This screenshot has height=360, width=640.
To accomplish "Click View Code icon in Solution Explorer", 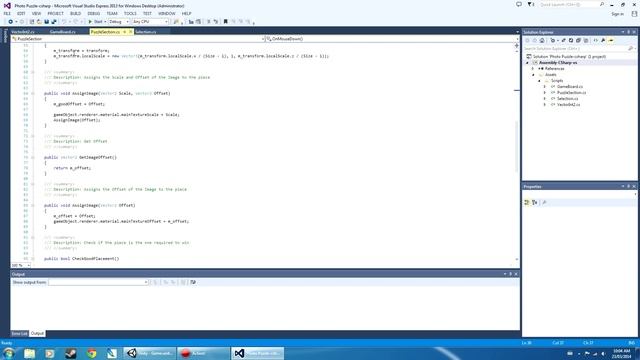I will tap(596, 40).
